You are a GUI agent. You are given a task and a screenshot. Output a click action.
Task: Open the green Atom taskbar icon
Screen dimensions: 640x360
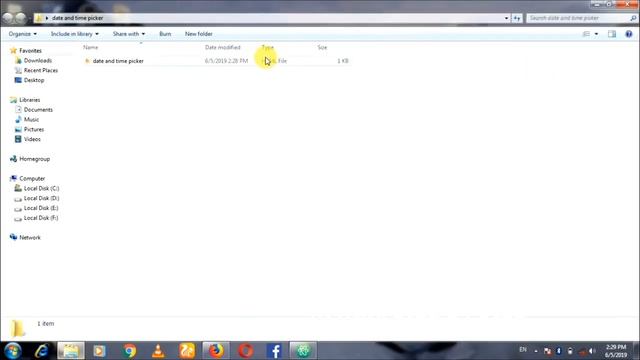pyautogui.click(x=303, y=351)
